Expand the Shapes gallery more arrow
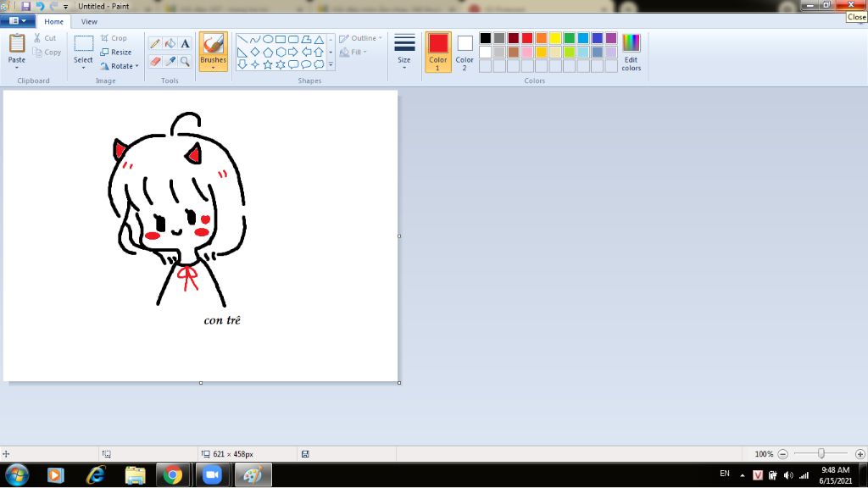The width and height of the screenshot is (868, 488). (331, 64)
